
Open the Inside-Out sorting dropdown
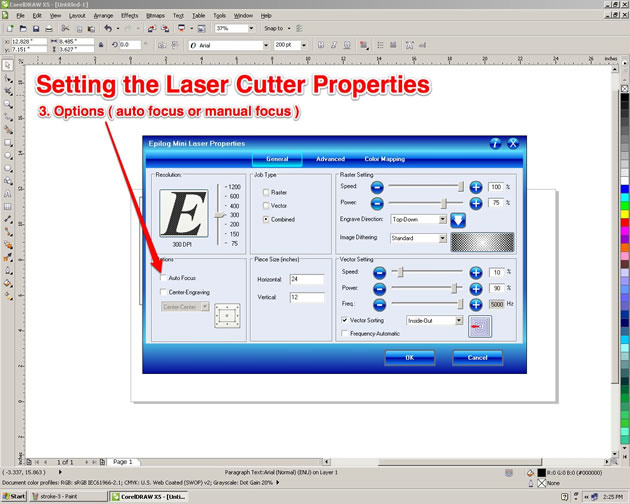[x=459, y=320]
